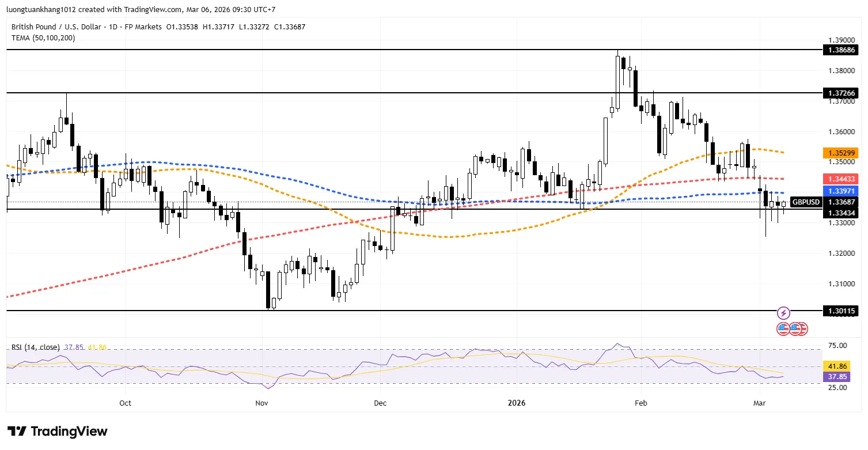The height and width of the screenshot is (450, 868).
Task: Click the Dec label on the time axis
Action: [x=379, y=403]
